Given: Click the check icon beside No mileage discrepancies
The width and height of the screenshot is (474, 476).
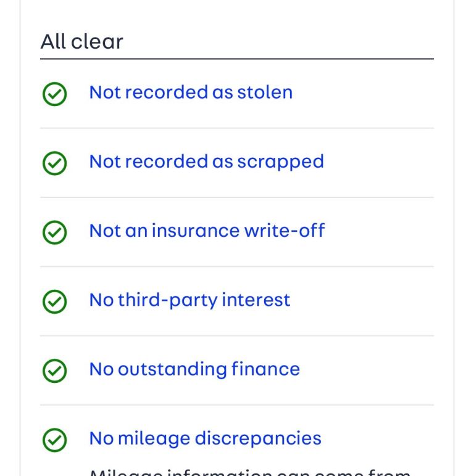Looking at the screenshot, I should (54, 440).
